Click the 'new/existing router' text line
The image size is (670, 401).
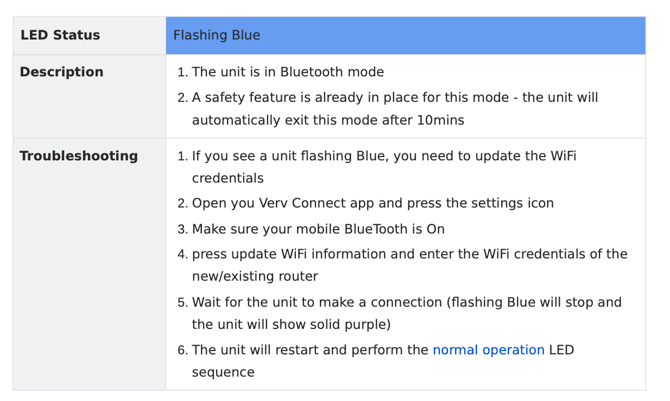255,277
